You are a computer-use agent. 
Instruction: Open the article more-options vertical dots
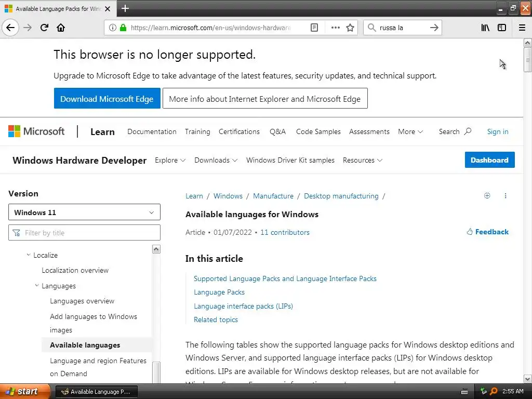click(x=505, y=196)
